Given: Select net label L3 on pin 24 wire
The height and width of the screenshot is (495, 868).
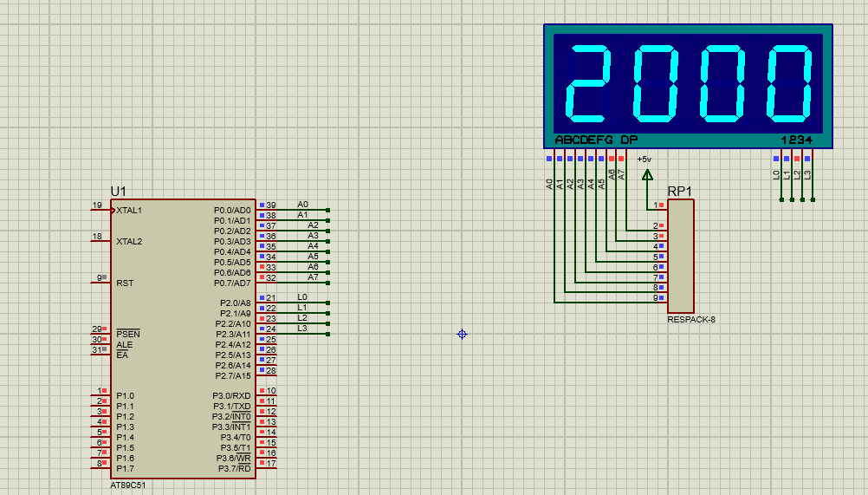Looking at the screenshot, I should (x=302, y=329).
